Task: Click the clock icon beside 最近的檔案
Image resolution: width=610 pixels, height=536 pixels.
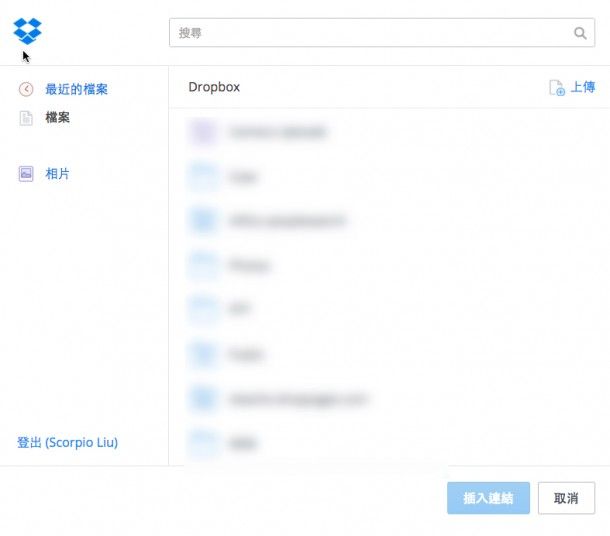Action: [x=26, y=89]
